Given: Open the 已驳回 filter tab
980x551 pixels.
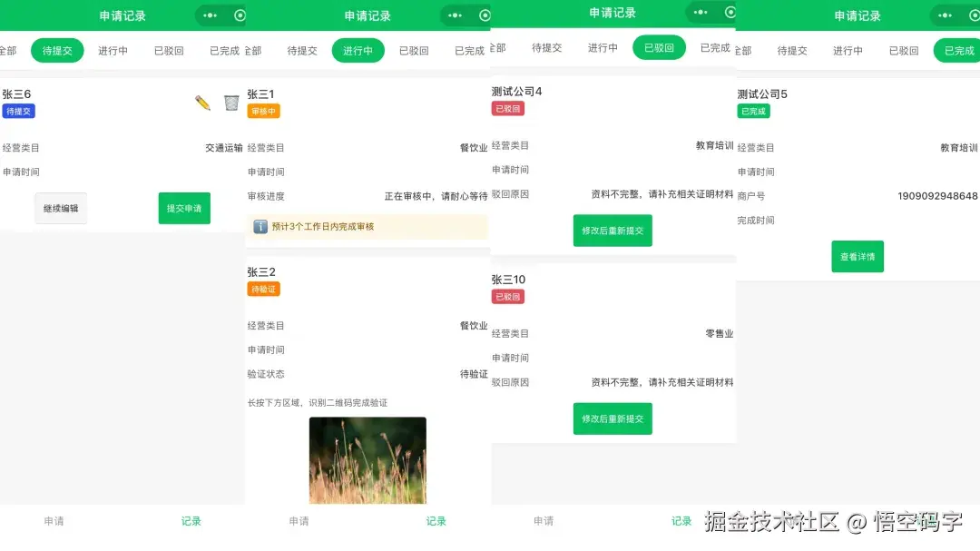Looking at the screenshot, I should (x=659, y=48).
